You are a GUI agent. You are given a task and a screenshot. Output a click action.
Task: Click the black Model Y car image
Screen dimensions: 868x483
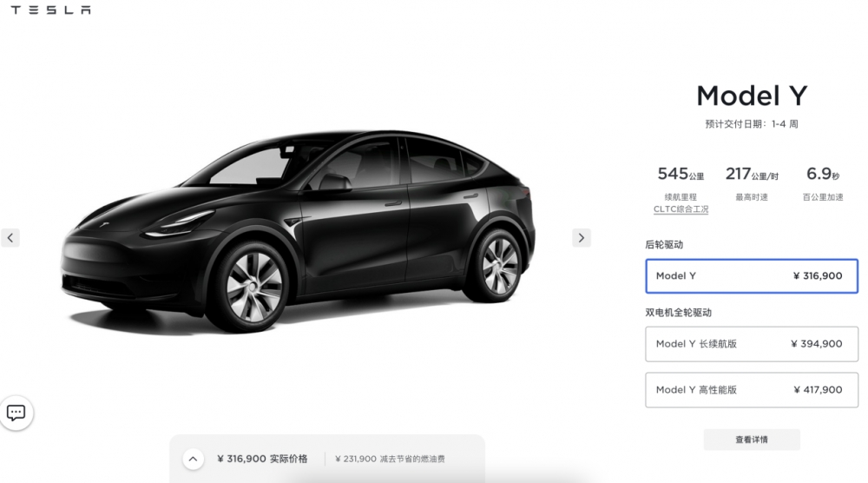tap(298, 232)
